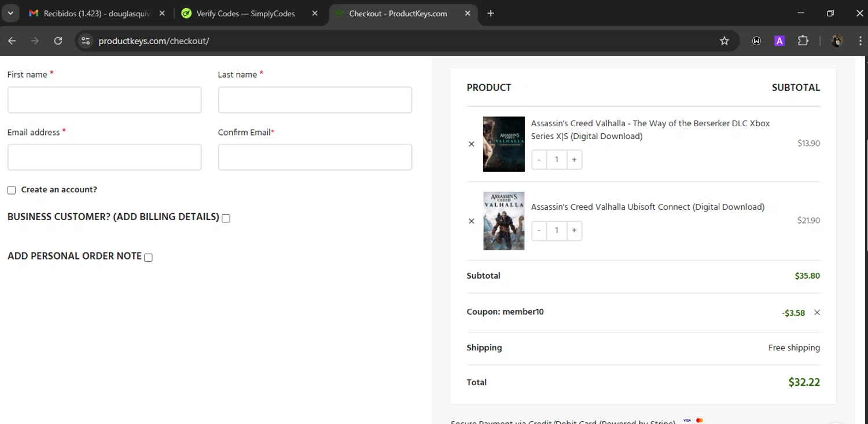Close the Verify Codes SimplyCodes tab
Screen dimensions: 868x424
315,13
